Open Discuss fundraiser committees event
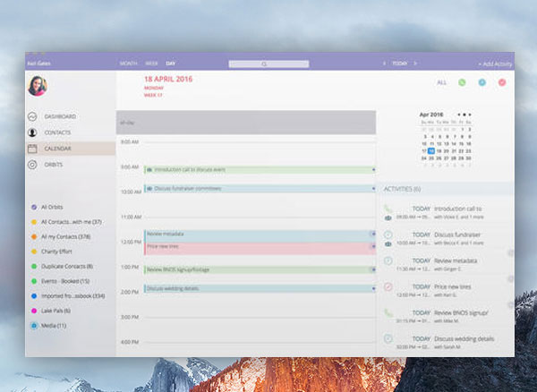 point(260,189)
